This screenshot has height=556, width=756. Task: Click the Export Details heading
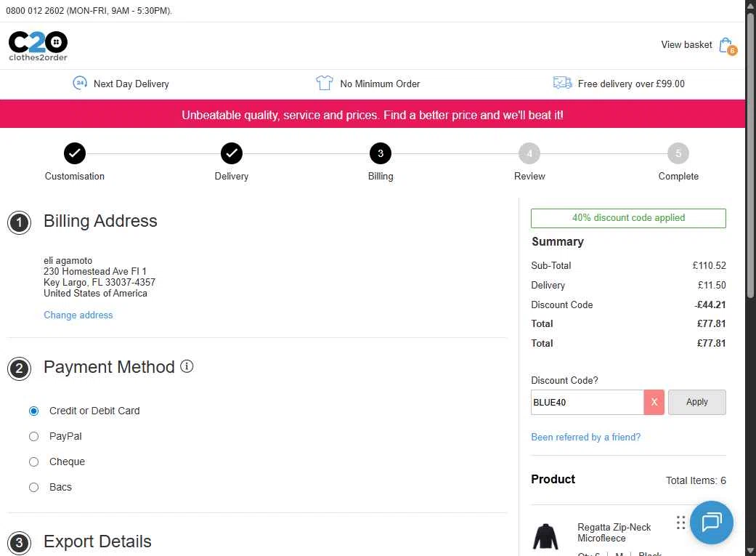(97, 541)
